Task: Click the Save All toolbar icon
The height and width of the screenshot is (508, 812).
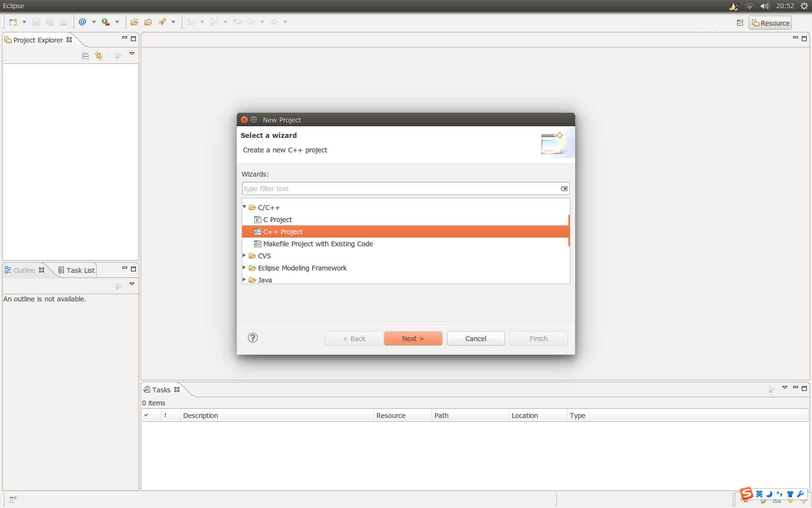Action: (50, 22)
